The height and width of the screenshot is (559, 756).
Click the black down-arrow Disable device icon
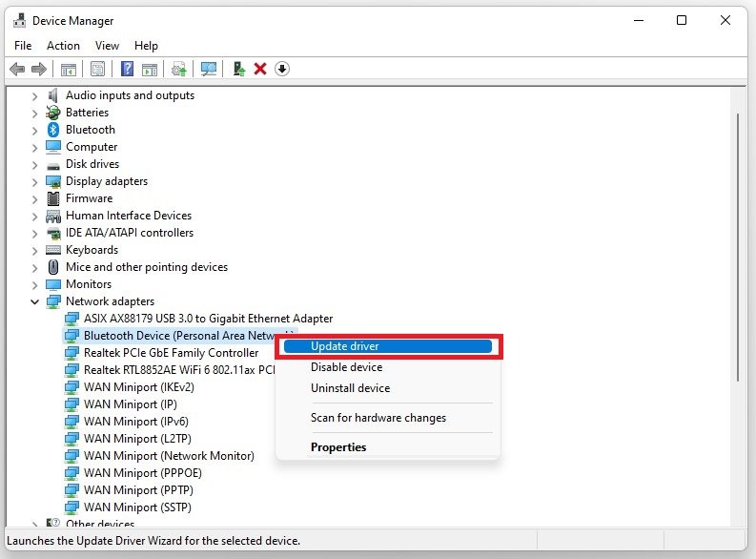click(282, 69)
